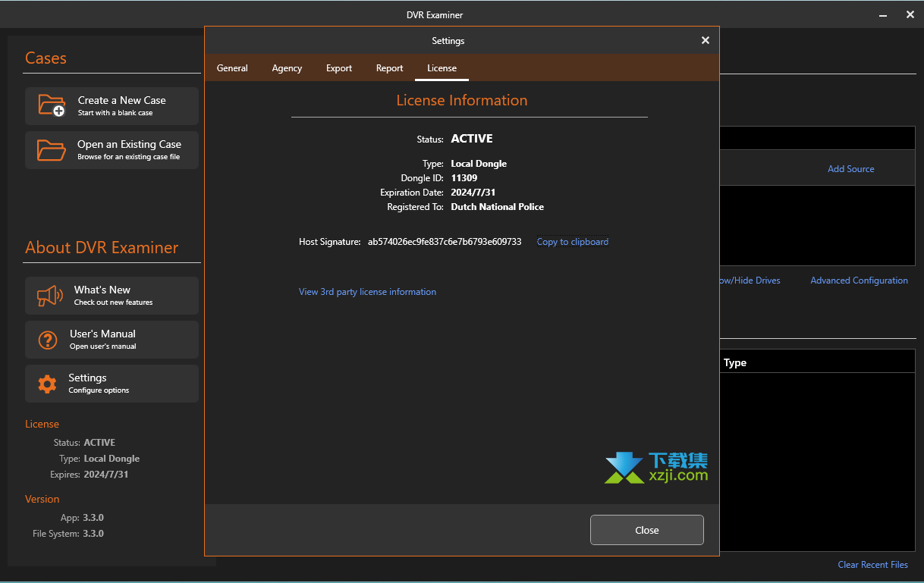Go to the Report tab

(x=389, y=68)
